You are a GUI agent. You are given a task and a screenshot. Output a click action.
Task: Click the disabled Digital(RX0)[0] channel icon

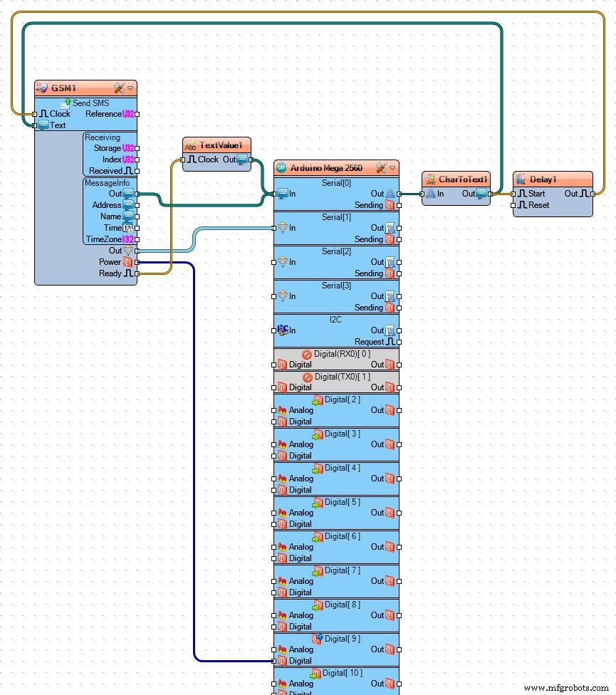[307, 353]
